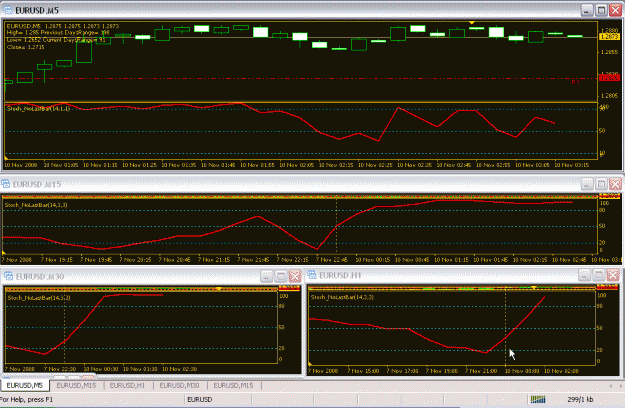Image resolution: width=625 pixels, height=408 pixels.
Task: Click the 'For Help, press F1' status text
Action: coord(26,399)
